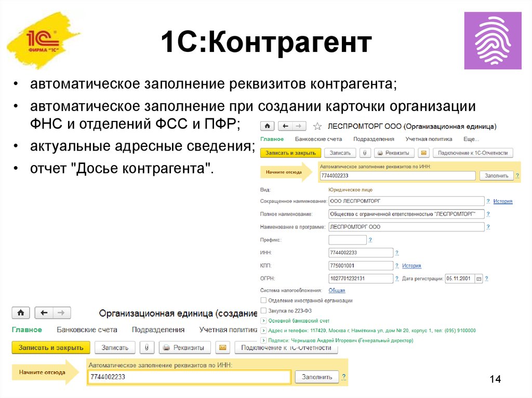The height and width of the screenshot is (398, 532).
Task: Open Банковские счета tab in creation form
Action: [87, 330]
